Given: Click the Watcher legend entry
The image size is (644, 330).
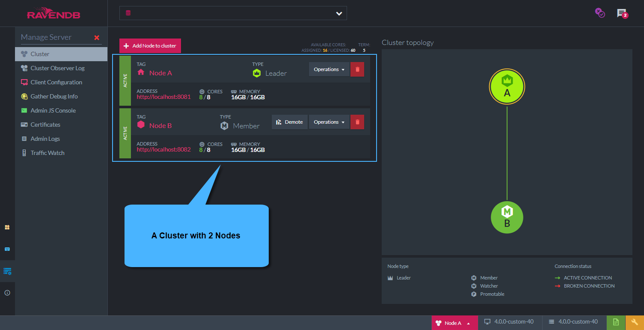Looking at the screenshot, I should pos(484,286).
